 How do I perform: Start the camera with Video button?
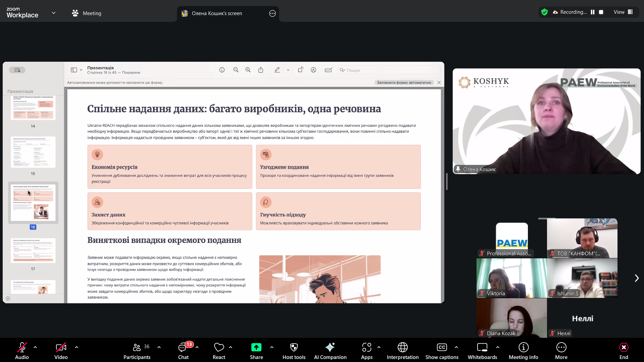click(x=61, y=351)
